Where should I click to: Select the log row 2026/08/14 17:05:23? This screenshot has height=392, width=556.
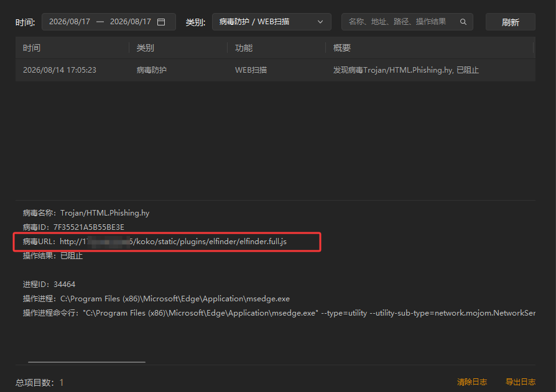[276, 70]
